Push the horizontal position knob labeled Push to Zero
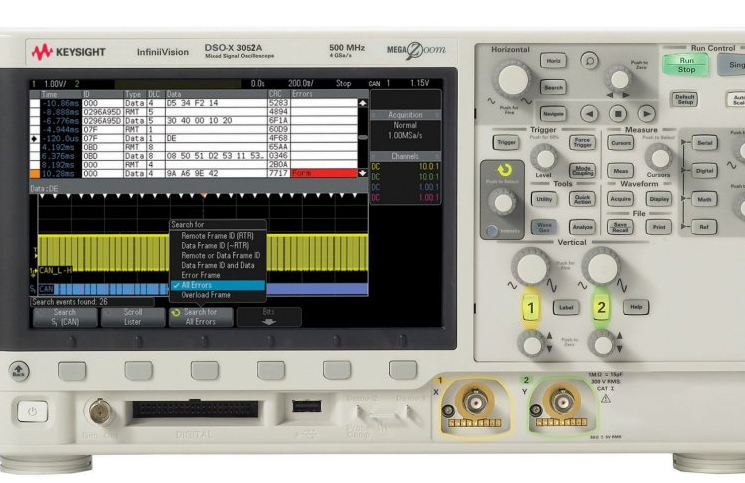This screenshot has width=745, height=483. (x=619, y=79)
